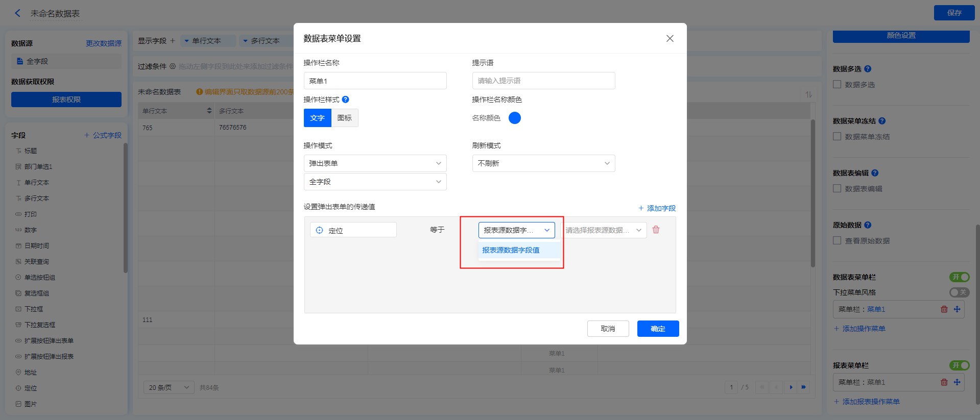Select 报表源数据字段值 option in dropdown list
980x420 pixels.
pos(511,250)
